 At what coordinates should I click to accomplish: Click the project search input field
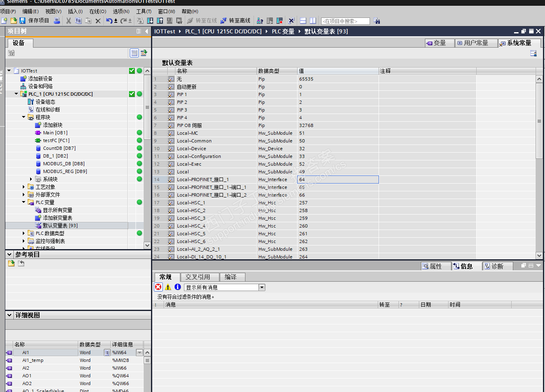click(x=346, y=21)
